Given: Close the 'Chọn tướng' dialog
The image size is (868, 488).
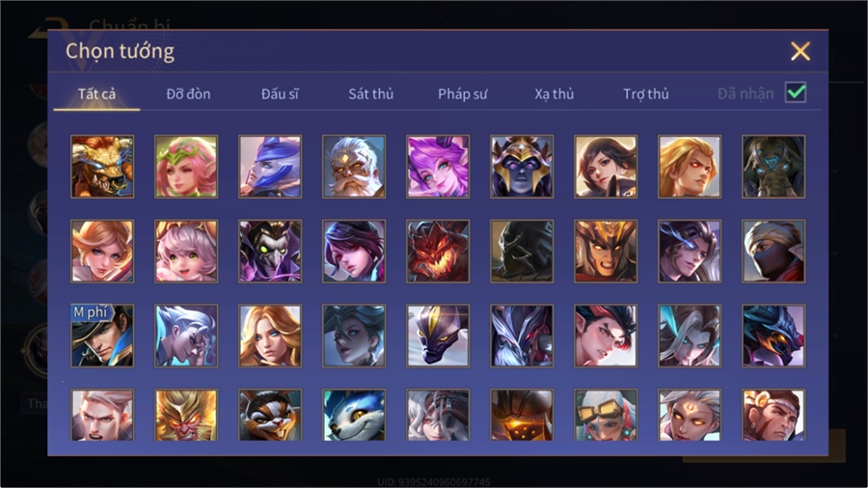Looking at the screenshot, I should pos(800,51).
